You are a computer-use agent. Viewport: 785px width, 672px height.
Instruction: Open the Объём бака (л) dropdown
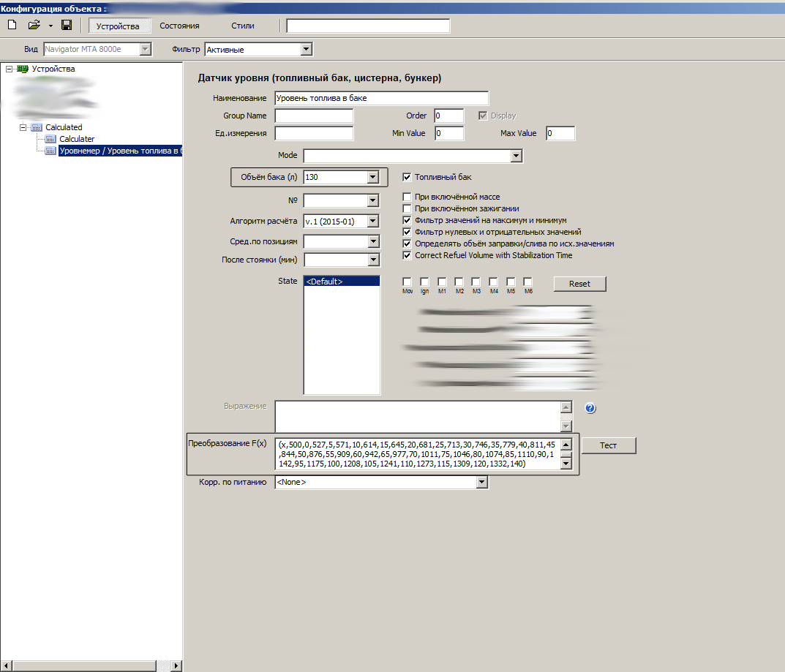(x=372, y=177)
